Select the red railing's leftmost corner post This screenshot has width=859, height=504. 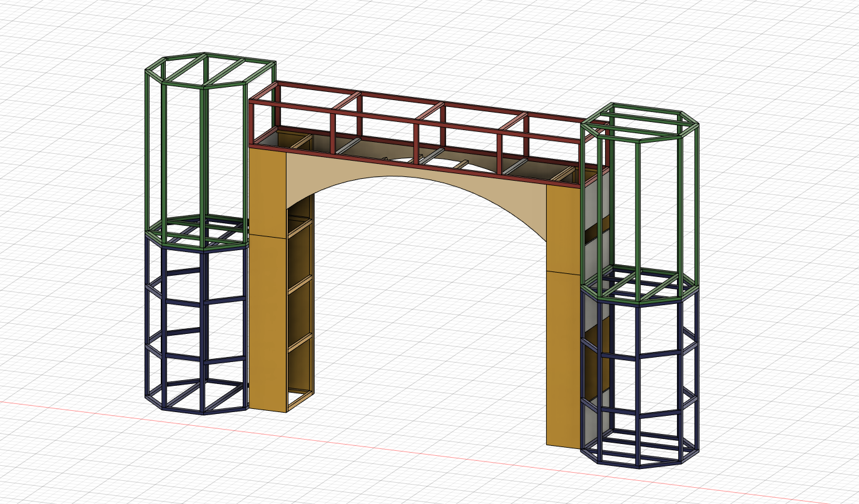click(252, 122)
